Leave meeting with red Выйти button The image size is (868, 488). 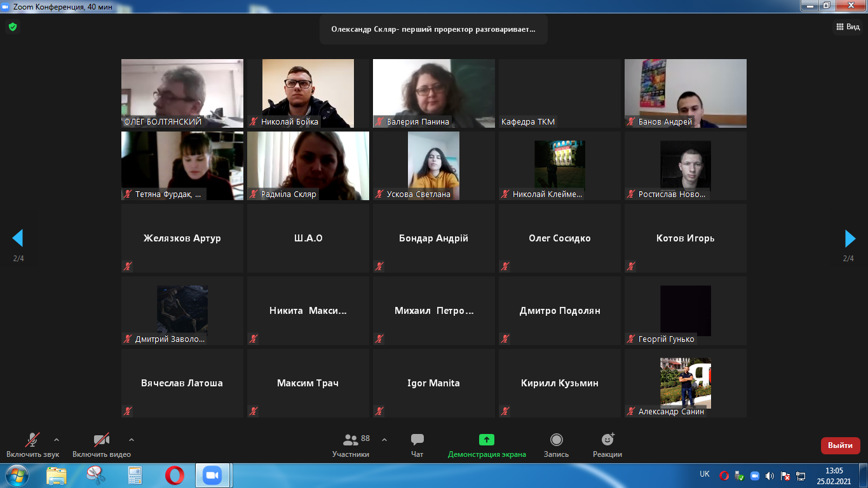(840, 445)
